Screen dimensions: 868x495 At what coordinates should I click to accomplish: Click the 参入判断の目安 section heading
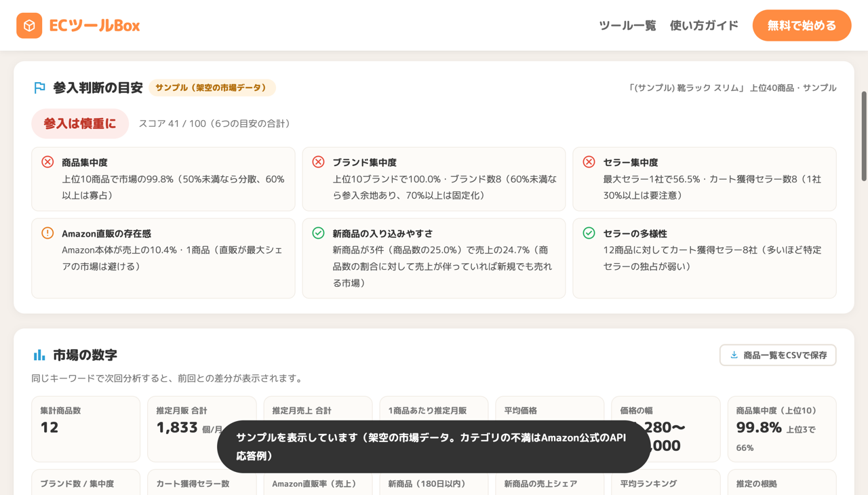click(x=98, y=87)
